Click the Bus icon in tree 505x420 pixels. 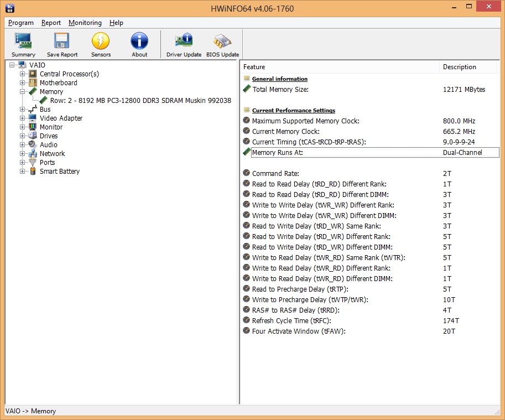click(x=33, y=109)
